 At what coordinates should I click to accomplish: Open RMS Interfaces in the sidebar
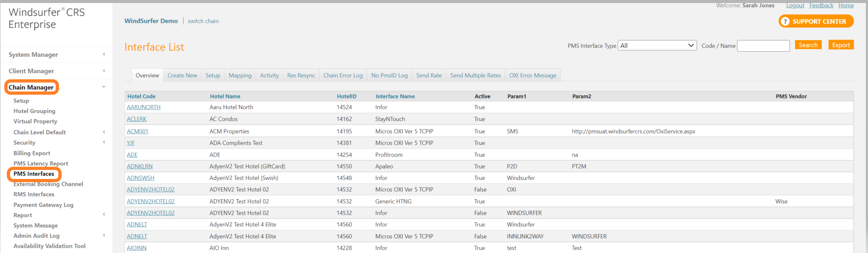pos(34,194)
